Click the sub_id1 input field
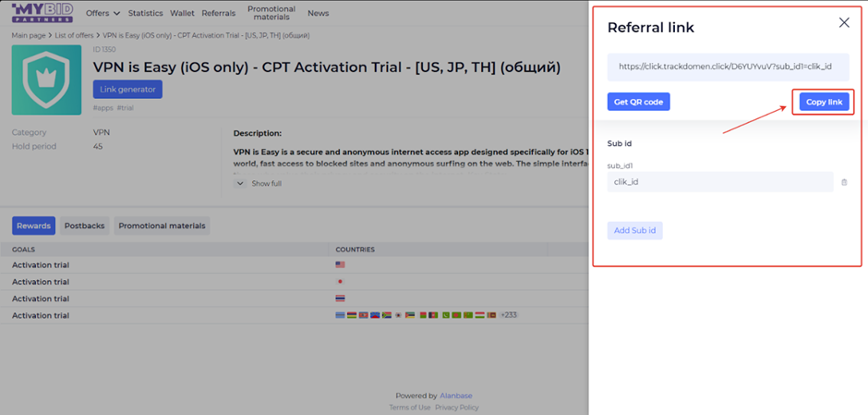Image resolution: width=868 pixels, height=415 pixels. point(720,182)
